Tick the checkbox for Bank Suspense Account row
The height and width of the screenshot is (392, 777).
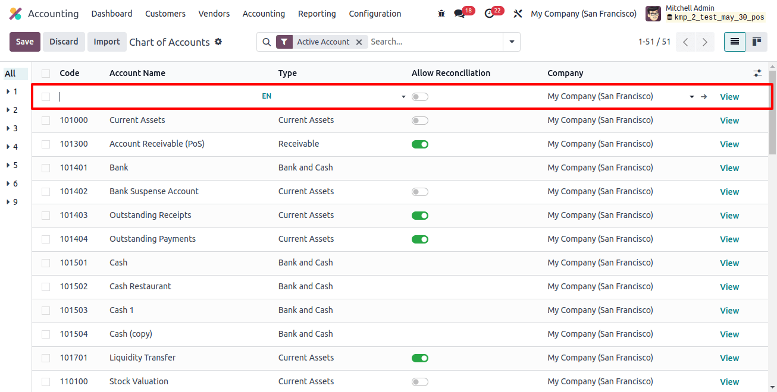point(46,192)
